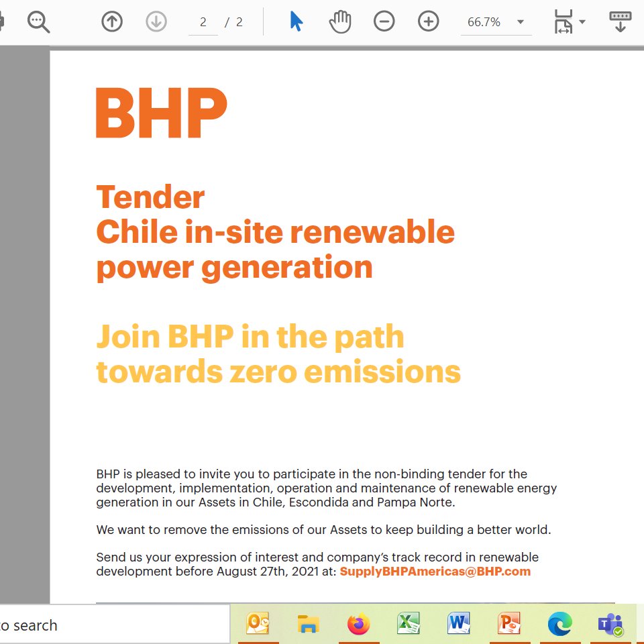Expand the page fit options arrow
The height and width of the screenshot is (644, 644).
click(x=582, y=21)
